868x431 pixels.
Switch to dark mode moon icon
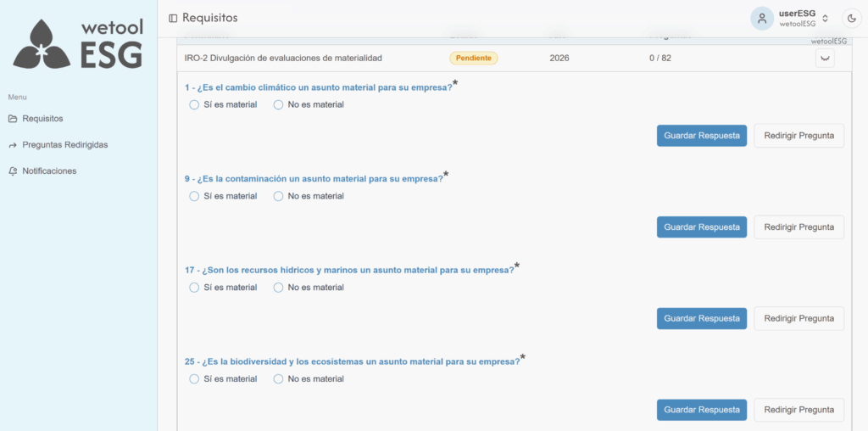click(x=851, y=18)
